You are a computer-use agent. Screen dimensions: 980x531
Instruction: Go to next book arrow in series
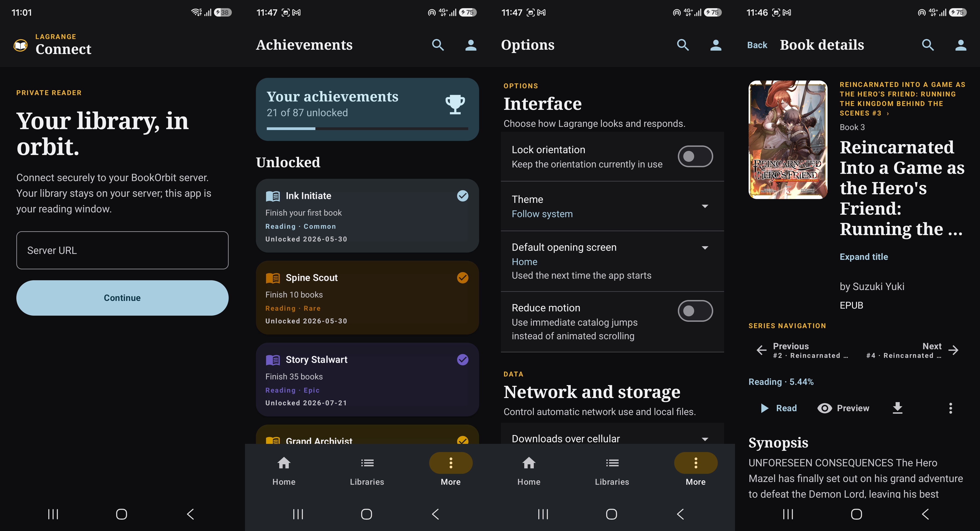coord(953,350)
